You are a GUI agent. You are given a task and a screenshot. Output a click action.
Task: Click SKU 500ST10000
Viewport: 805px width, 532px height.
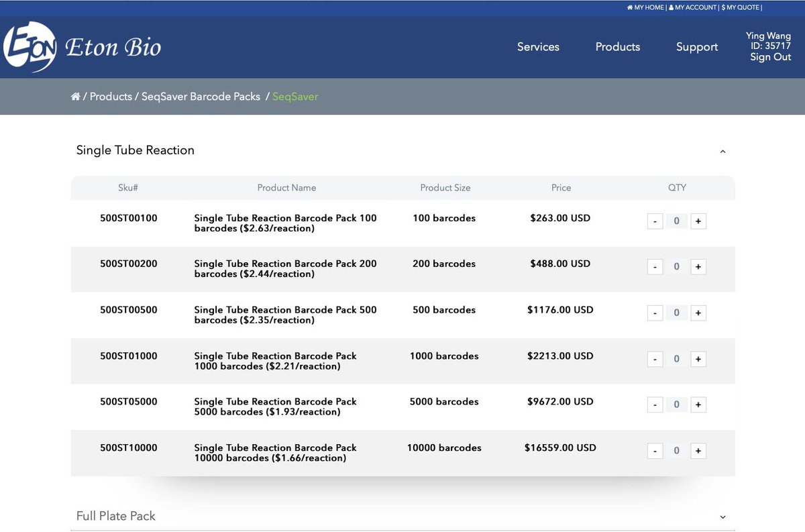(x=128, y=447)
